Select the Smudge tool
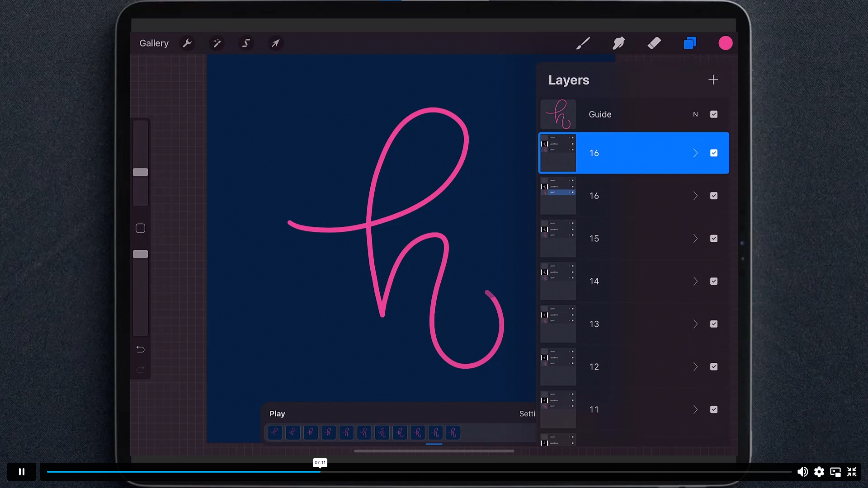Screen dimensions: 868x488 point(618,43)
